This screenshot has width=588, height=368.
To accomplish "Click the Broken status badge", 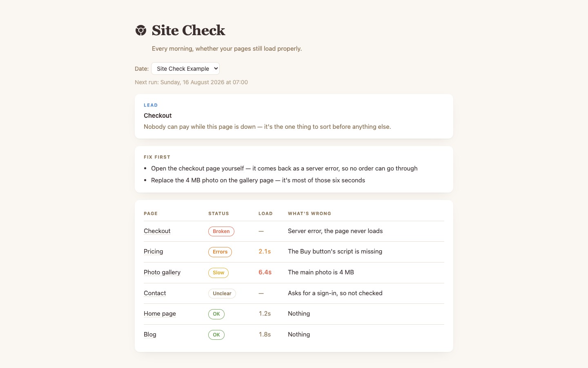I will pyautogui.click(x=221, y=231).
